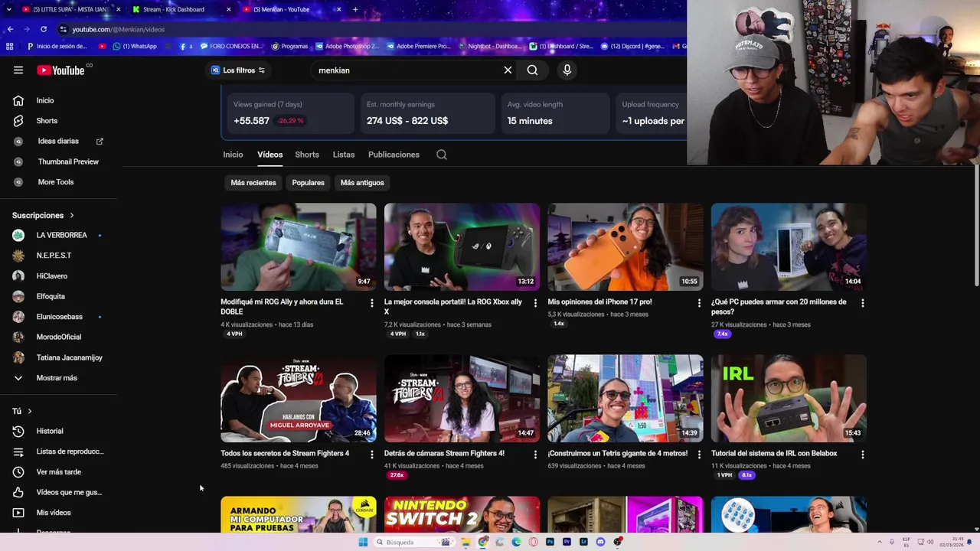This screenshot has width=980, height=551.
Task: Open options for IRL Belabox tutorial video
Action: (x=863, y=455)
